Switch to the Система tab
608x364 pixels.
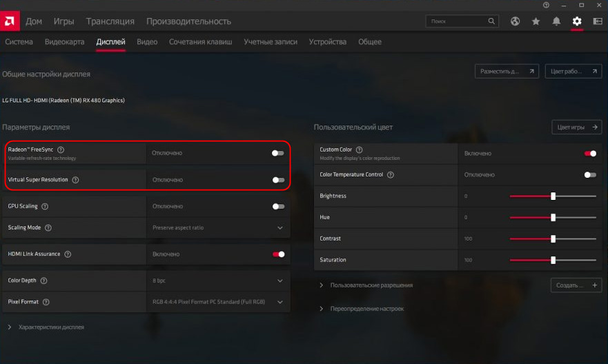click(19, 42)
